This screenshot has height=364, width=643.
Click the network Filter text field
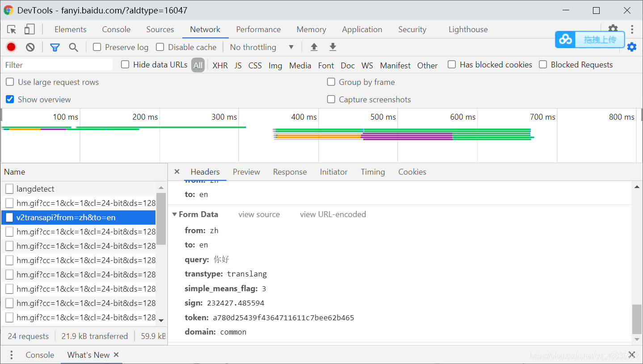coord(58,65)
